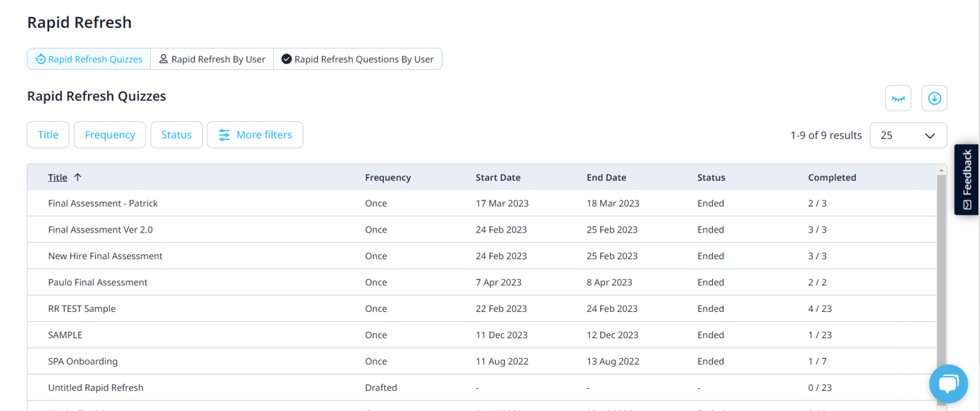Click the user icon on Rapid Refresh By User
Screen dimensions: 980x411
click(164, 59)
